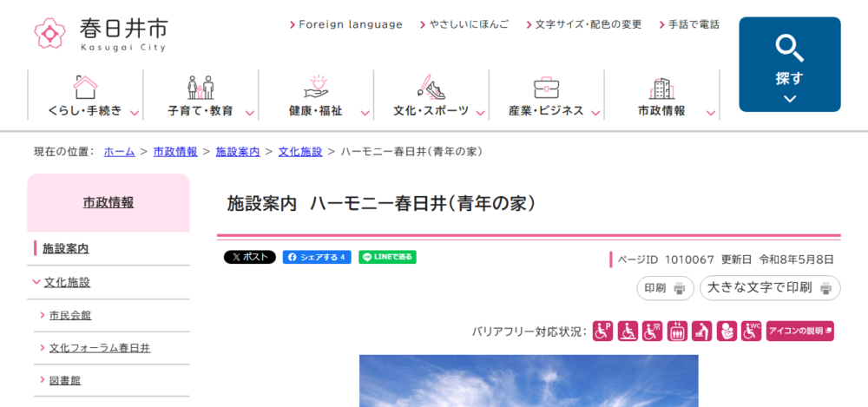This screenshot has height=407, width=868.
Task: Expand the 市政情報 top menu chevron
Action: [x=712, y=113]
